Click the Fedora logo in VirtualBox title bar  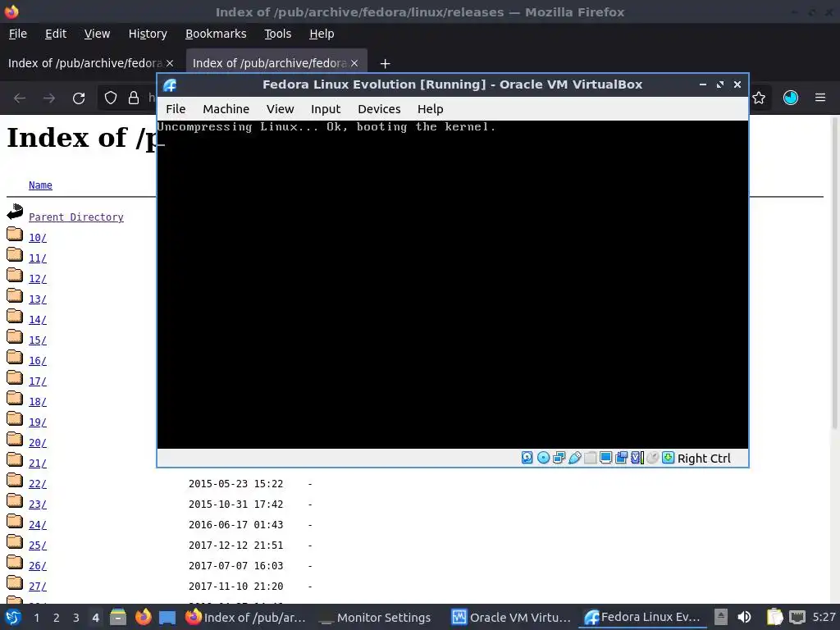point(170,85)
